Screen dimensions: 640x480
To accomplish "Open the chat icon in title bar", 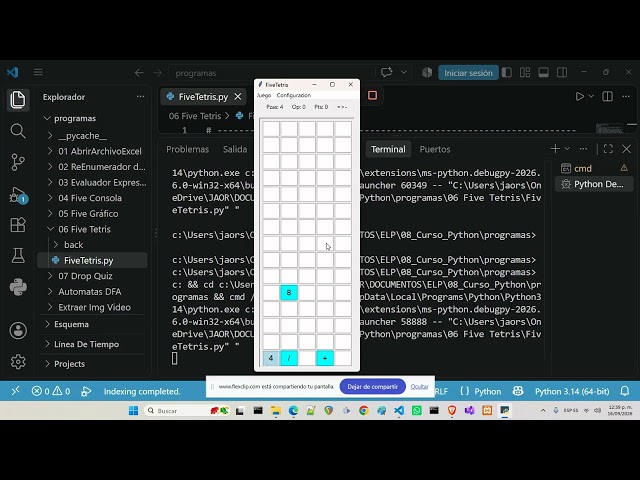I will point(386,72).
